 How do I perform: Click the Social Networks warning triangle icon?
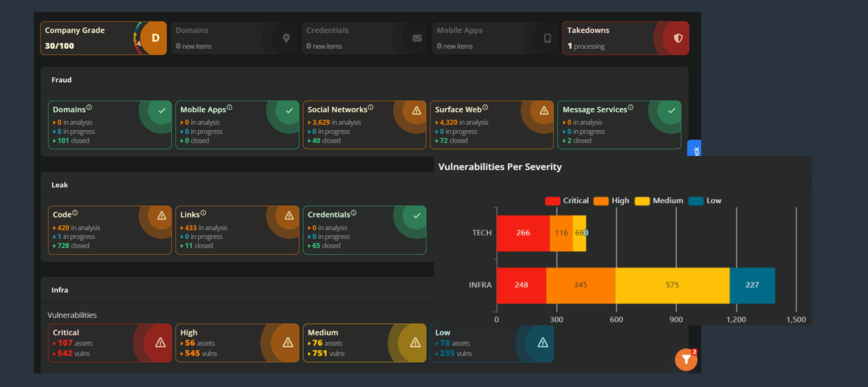pyautogui.click(x=416, y=110)
